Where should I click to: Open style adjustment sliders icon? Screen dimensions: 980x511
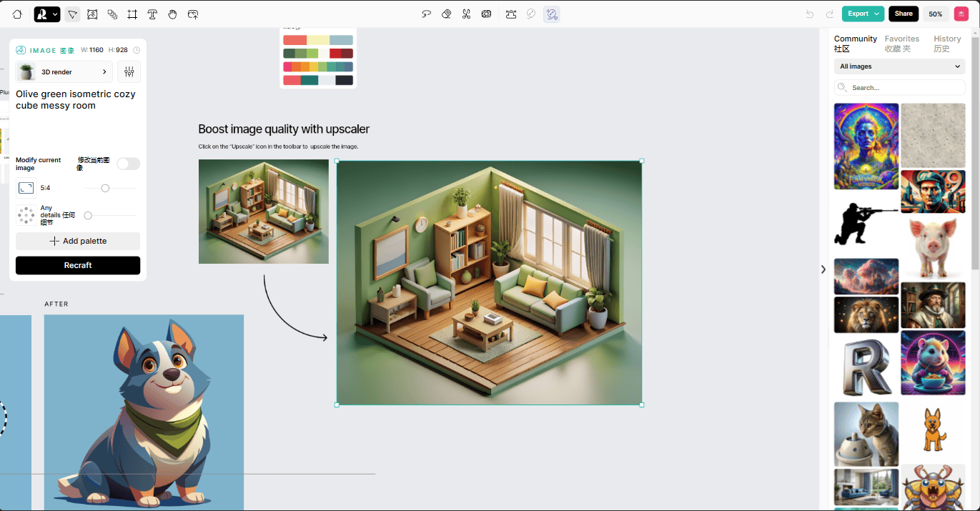click(x=129, y=72)
